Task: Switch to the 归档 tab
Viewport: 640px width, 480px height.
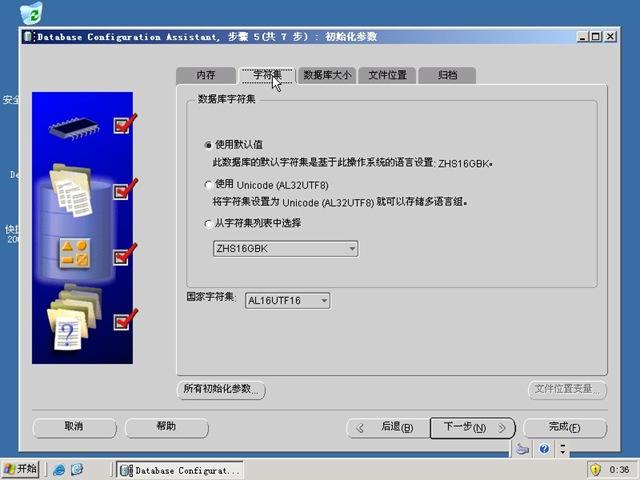Action: point(447,76)
